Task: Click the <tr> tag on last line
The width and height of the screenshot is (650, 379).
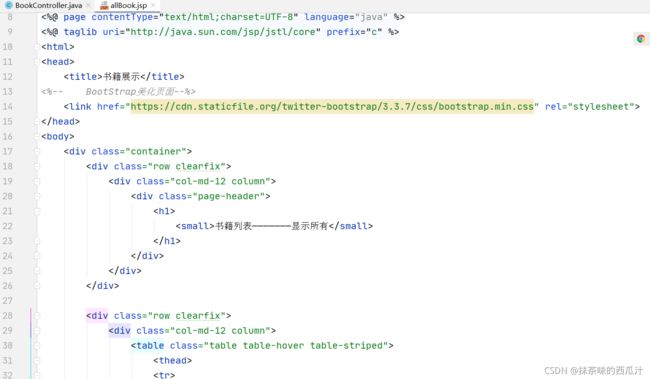Action: [164, 375]
